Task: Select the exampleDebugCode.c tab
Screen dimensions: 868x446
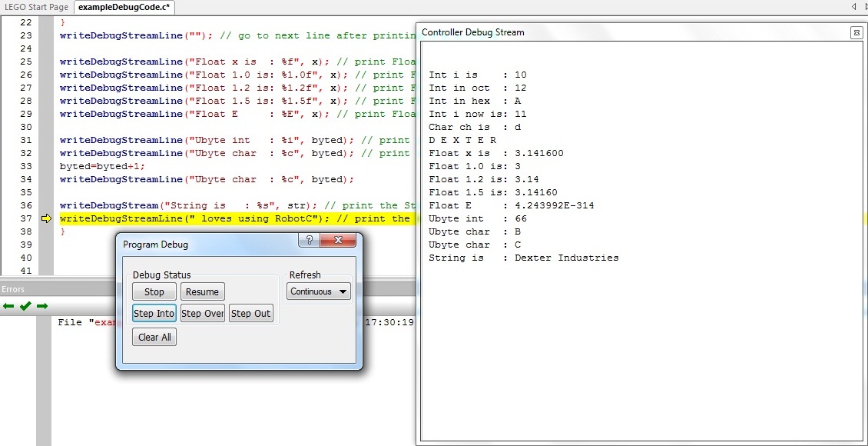Action: coord(124,7)
